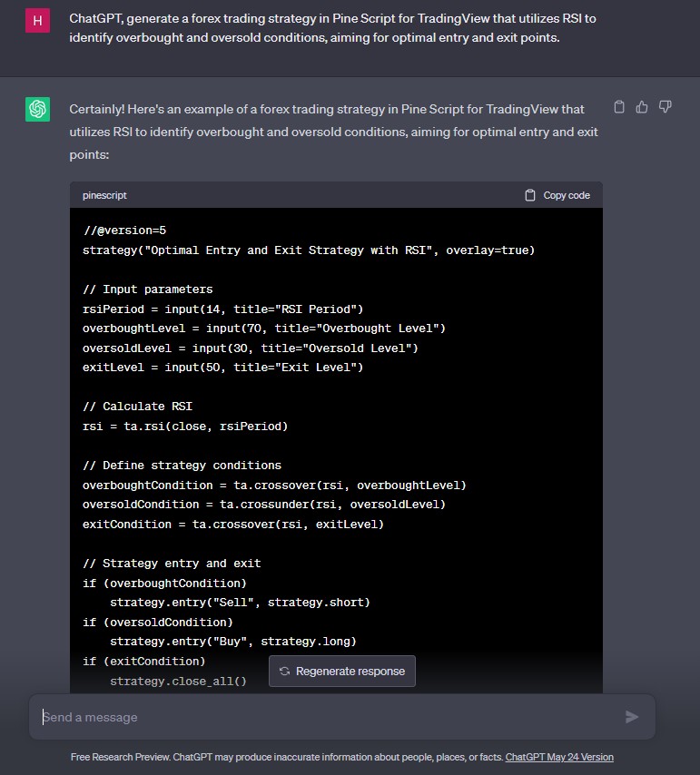Click the ChatGPT logo avatar
This screenshot has width=700, height=775.
click(37, 109)
